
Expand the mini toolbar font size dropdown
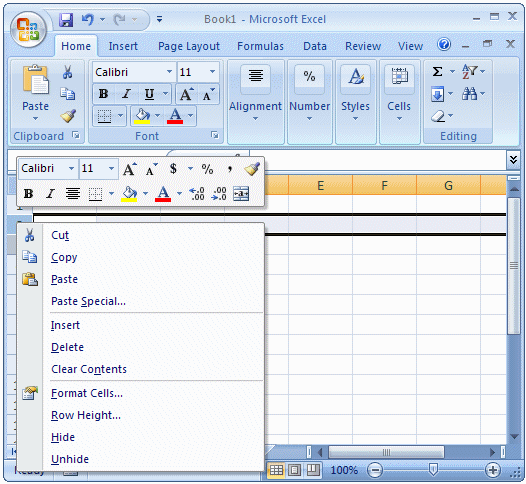[x=111, y=168]
